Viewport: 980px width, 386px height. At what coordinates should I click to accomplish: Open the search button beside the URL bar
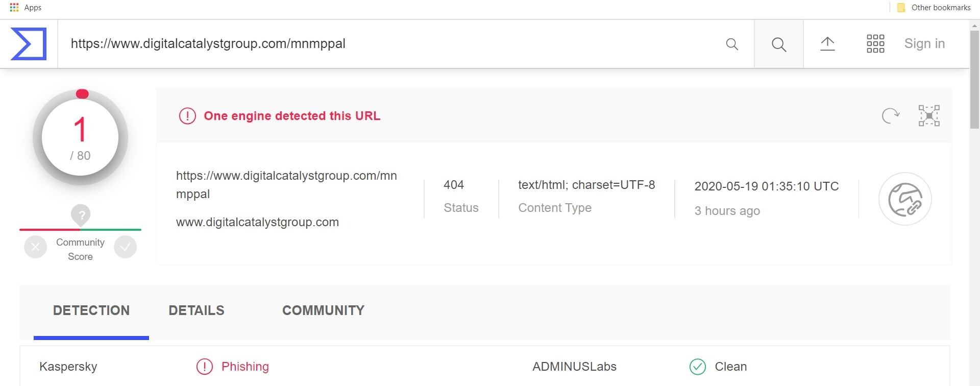click(x=779, y=44)
